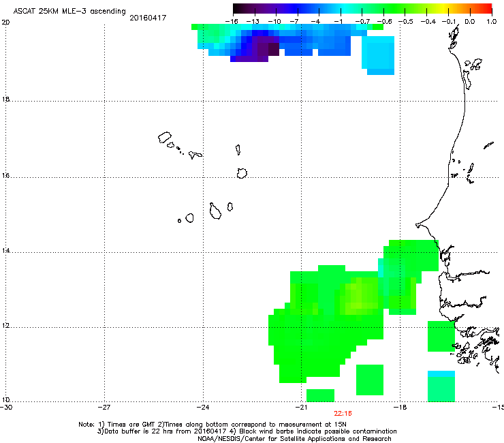Click the latitude label 20
504x443 pixels.
pyautogui.click(x=5, y=22)
